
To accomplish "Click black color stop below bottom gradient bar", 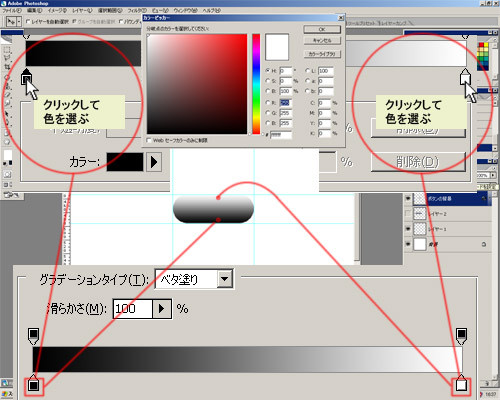I will coord(33,383).
